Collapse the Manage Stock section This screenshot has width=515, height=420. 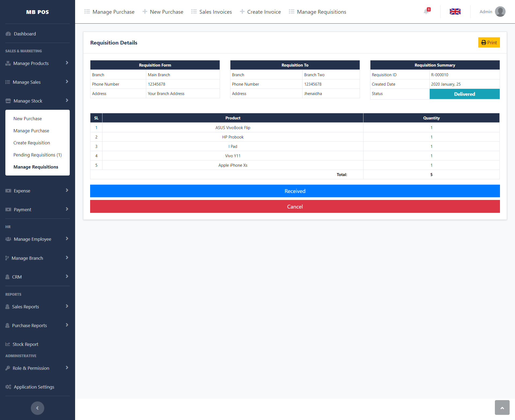pyautogui.click(x=67, y=100)
